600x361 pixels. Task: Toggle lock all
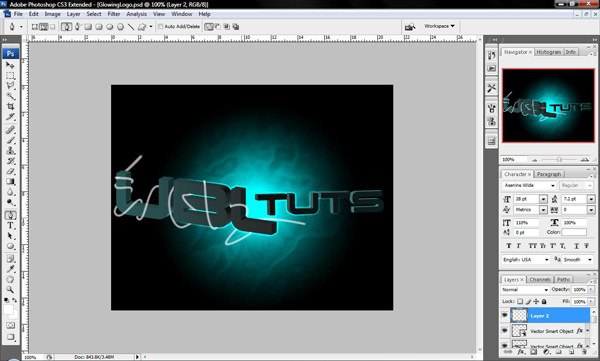pos(544,302)
